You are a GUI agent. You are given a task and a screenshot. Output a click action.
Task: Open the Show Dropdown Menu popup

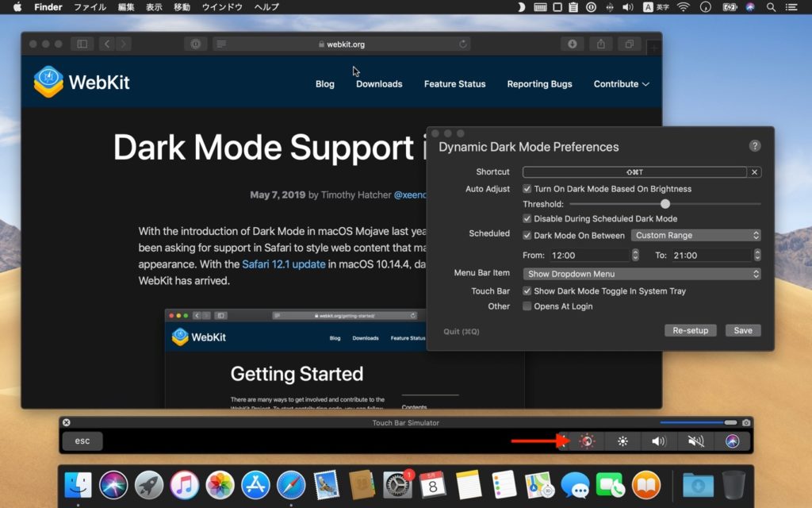click(642, 274)
